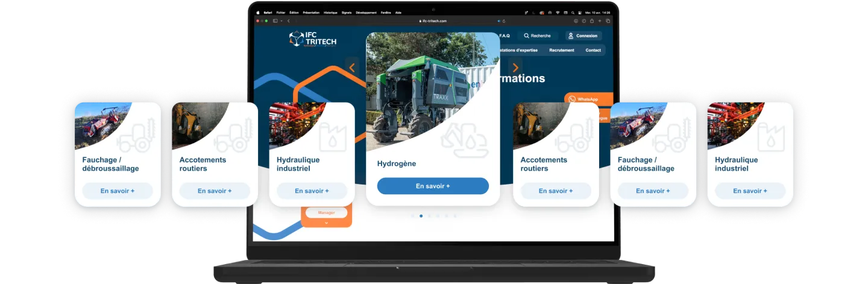This screenshot has height=284, width=868.
Task: Open the WhatsApp chat icon
Action: click(x=572, y=99)
